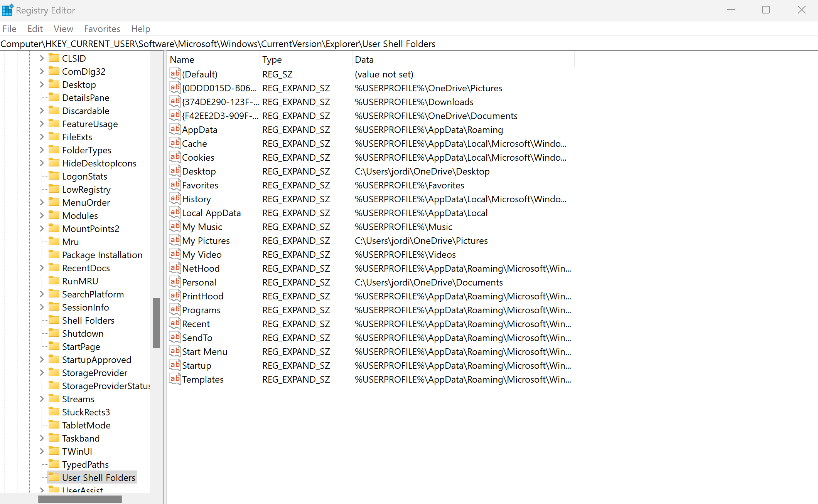Open the Edit menu

pyautogui.click(x=35, y=29)
